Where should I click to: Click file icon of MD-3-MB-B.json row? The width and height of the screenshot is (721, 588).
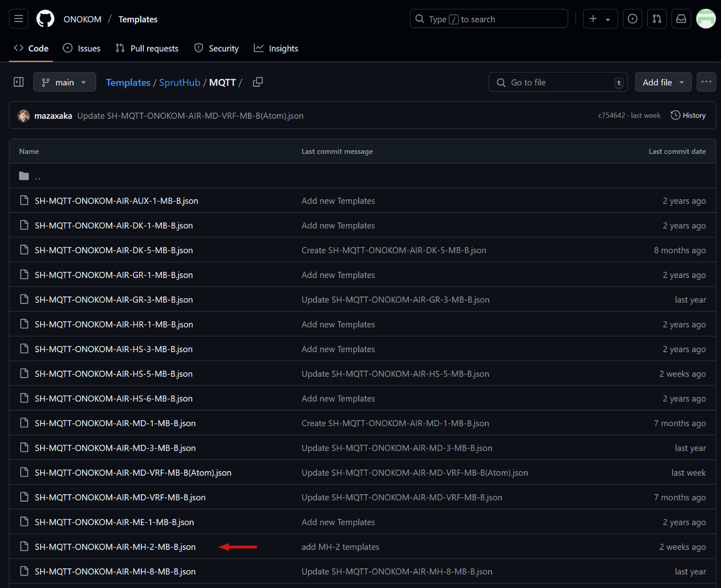click(x=24, y=448)
